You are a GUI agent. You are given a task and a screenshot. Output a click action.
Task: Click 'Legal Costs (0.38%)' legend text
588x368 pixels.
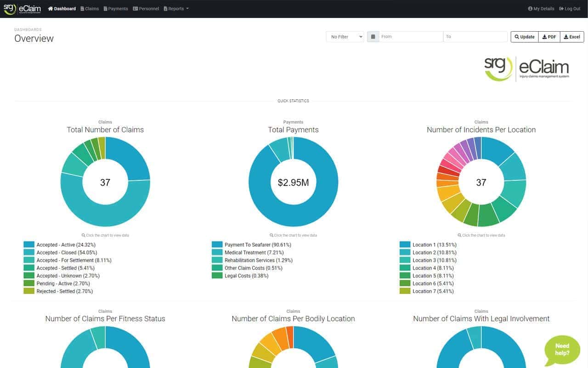tap(247, 276)
